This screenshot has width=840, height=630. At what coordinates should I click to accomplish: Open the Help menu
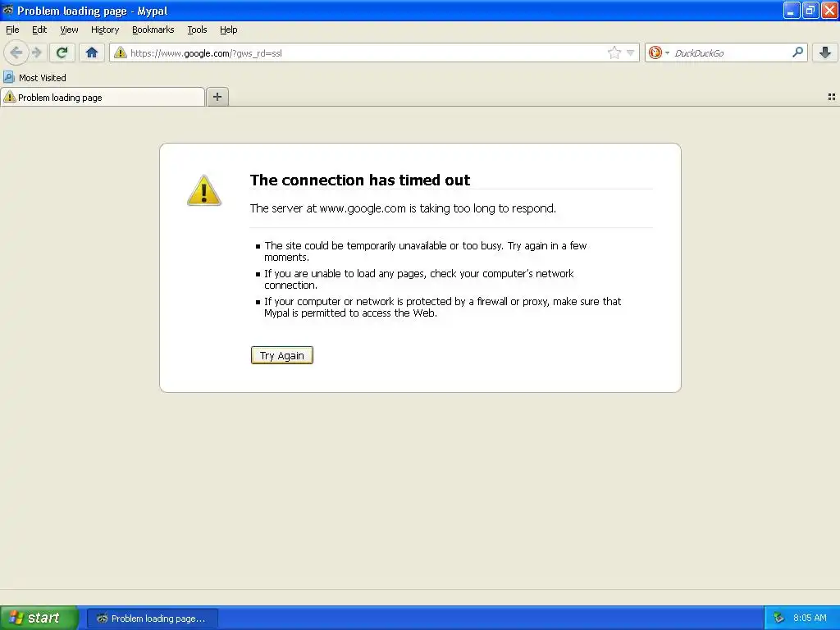(229, 30)
